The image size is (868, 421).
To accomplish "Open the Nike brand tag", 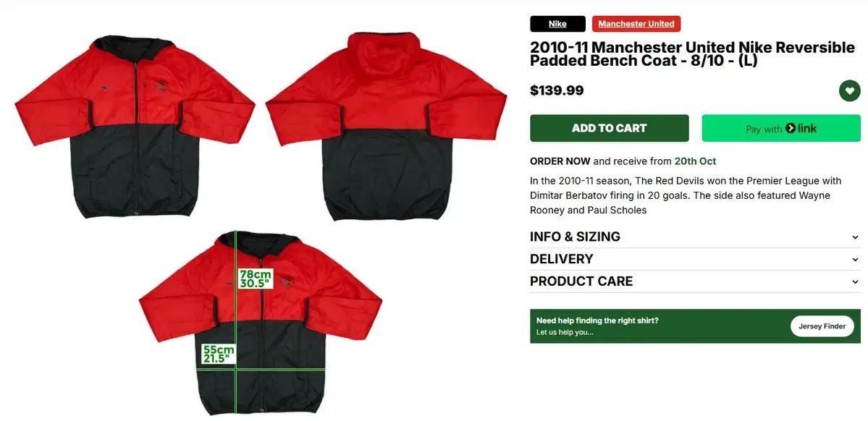I will [557, 24].
